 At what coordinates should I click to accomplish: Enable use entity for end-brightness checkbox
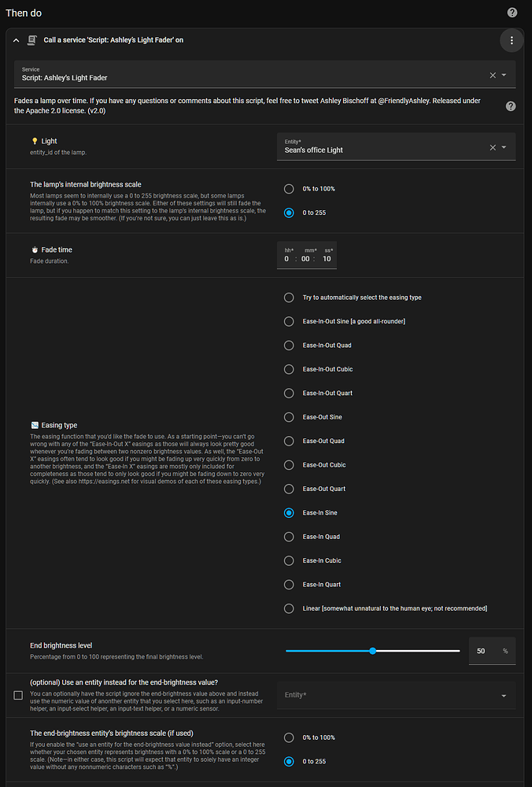[x=18, y=695]
